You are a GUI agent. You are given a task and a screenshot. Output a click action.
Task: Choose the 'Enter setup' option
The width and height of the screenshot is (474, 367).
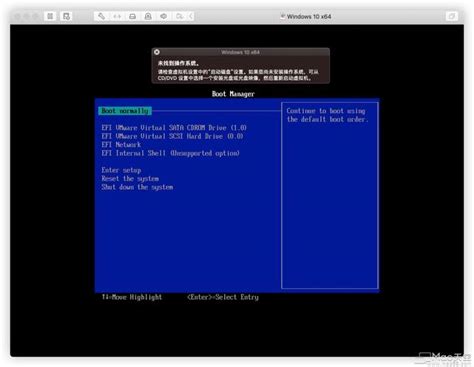pos(121,170)
